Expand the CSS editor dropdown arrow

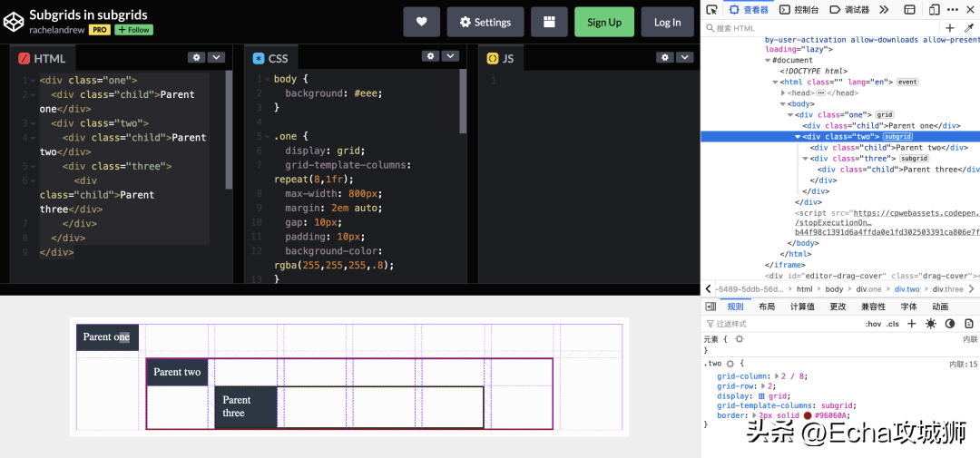coord(450,57)
